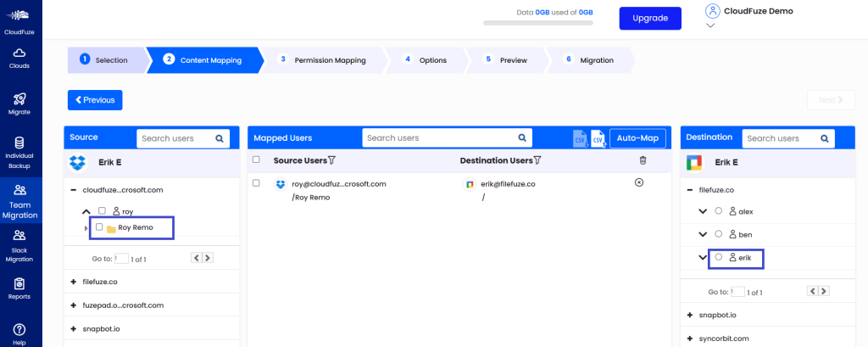Screen dimensions: 868x347
Task: Open Help question mark icon
Action: [x=19, y=329]
